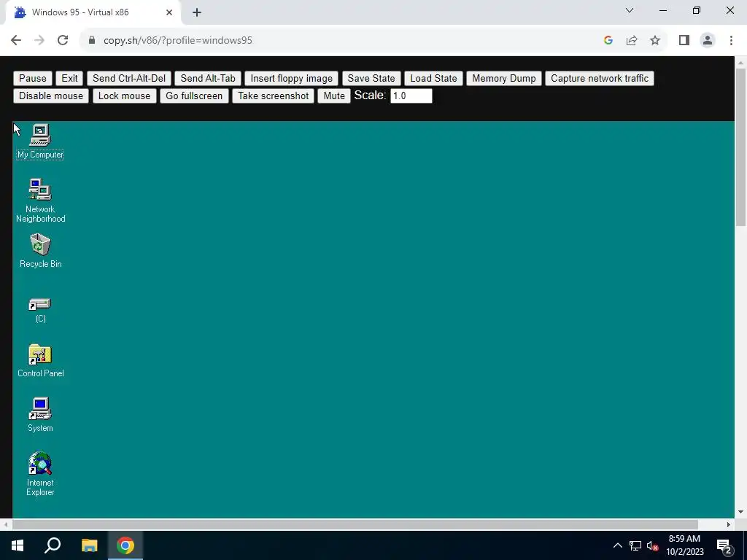Open File Explorer from taskbar

[89, 545]
